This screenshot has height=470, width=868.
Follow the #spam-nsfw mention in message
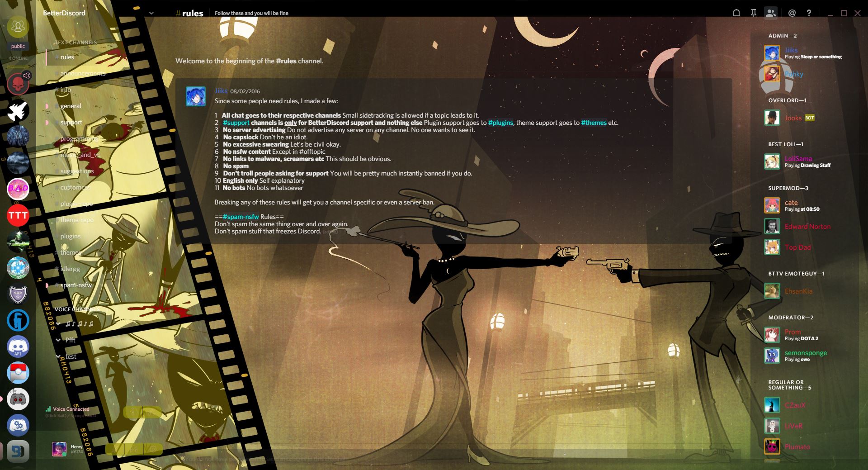(x=241, y=217)
